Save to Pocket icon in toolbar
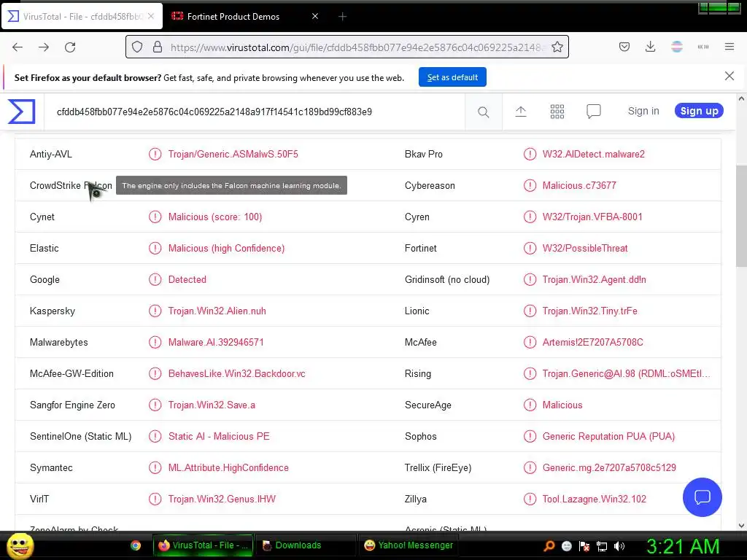 coord(624,47)
